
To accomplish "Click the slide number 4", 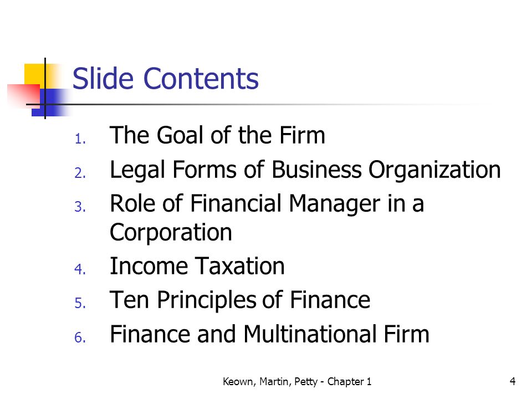I will (x=512, y=381).
